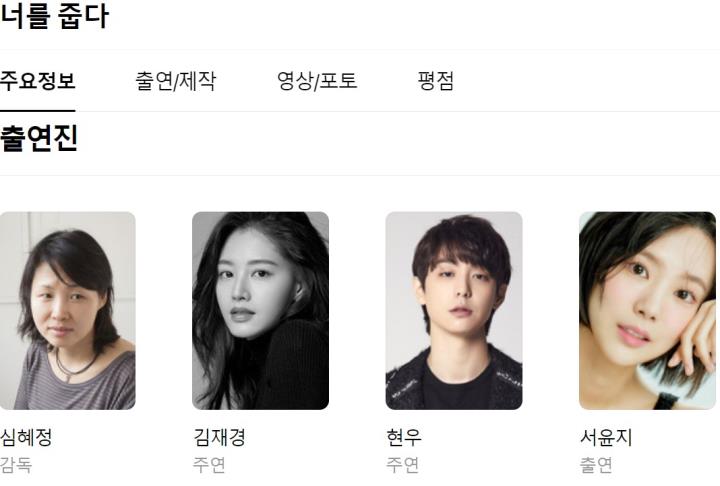Follow the 현우 name link
Image resolution: width=720 pixels, height=486 pixels.
pos(404,437)
